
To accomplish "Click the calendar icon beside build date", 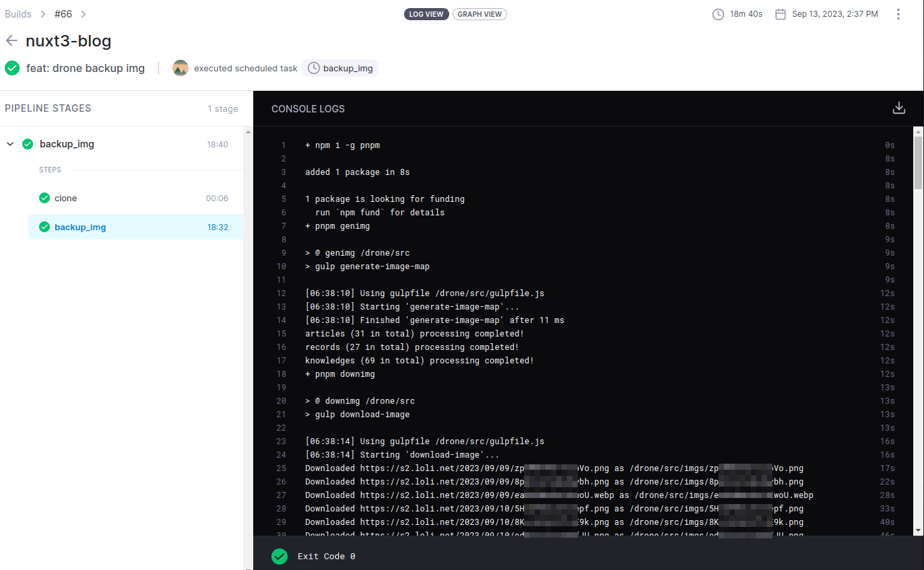I will [781, 14].
